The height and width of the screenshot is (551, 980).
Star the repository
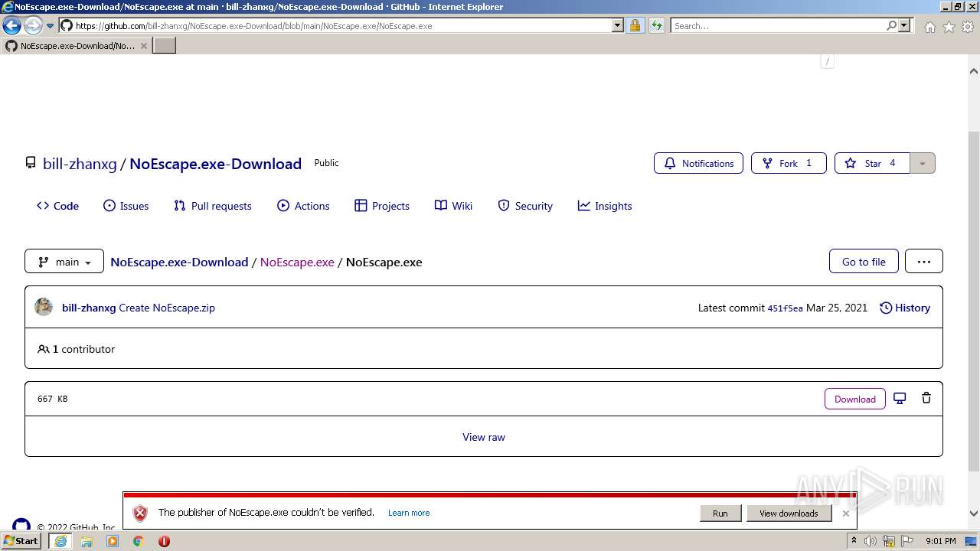tap(872, 163)
